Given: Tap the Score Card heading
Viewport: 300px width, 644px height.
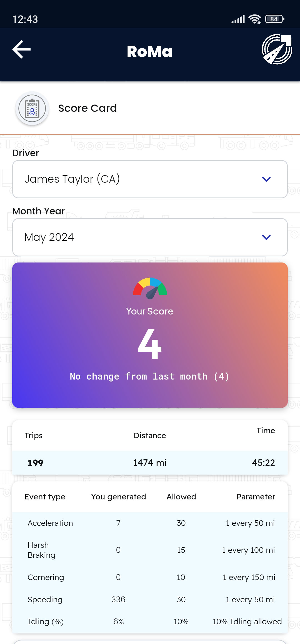Looking at the screenshot, I should tap(87, 108).
